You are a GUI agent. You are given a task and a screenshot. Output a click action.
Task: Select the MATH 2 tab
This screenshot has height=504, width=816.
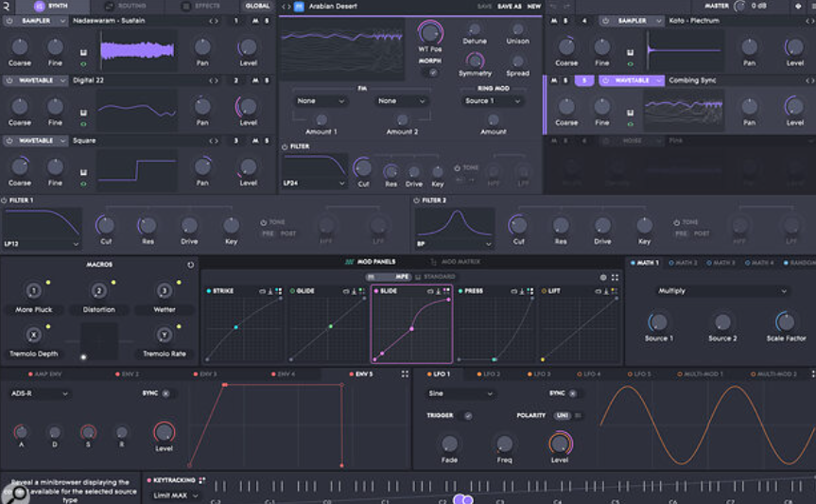click(x=683, y=263)
